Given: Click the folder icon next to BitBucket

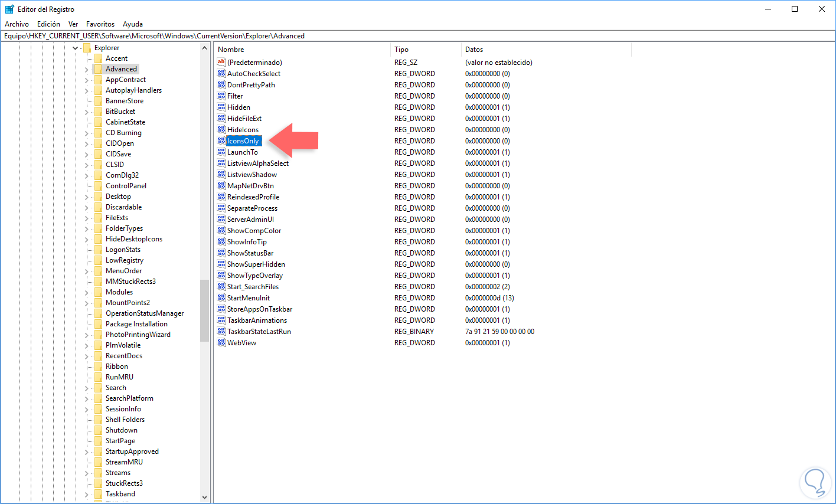Looking at the screenshot, I should (98, 112).
